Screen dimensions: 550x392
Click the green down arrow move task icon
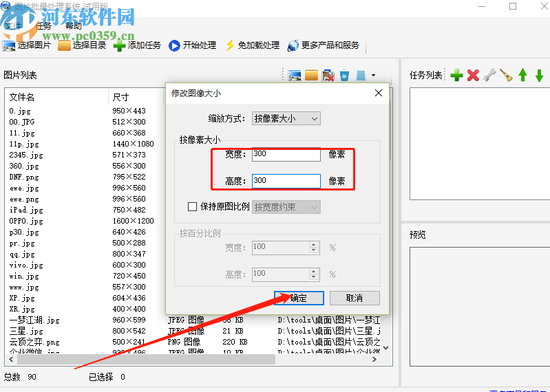540,75
